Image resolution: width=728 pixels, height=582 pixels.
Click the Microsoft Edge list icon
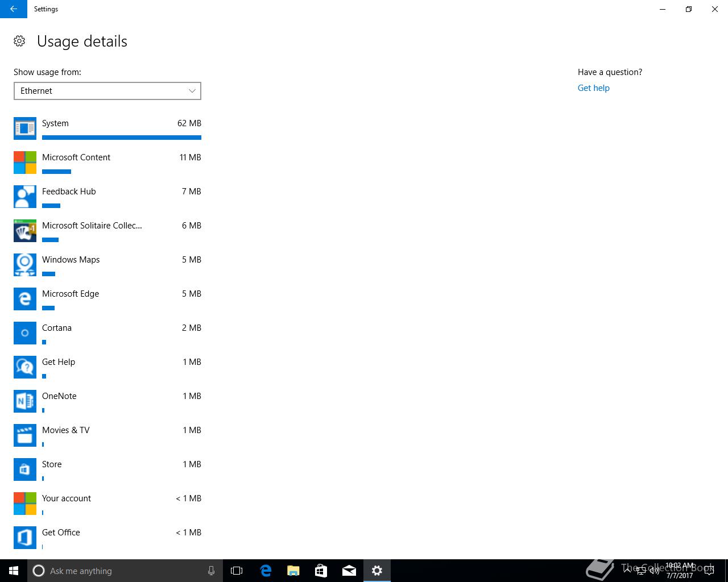[25, 299]
